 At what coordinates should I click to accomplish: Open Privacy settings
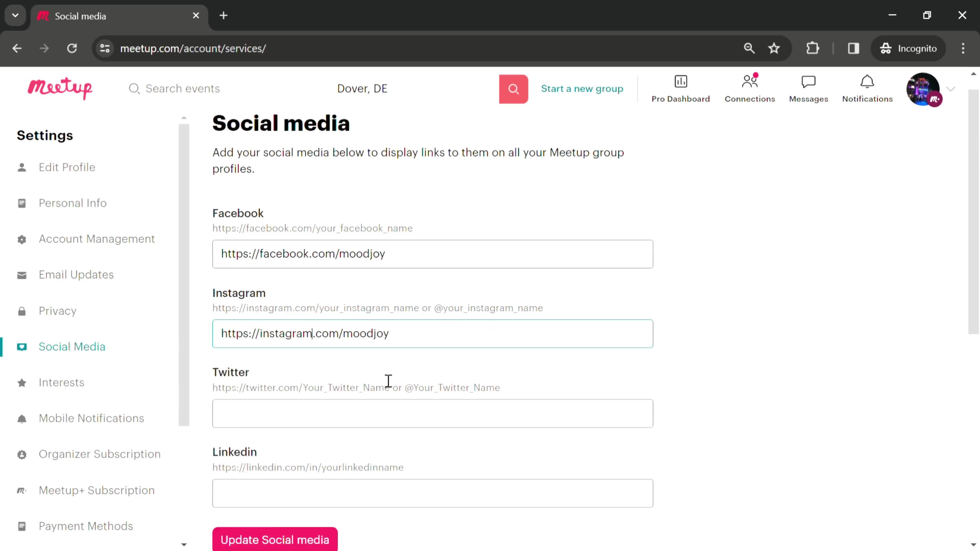(x=57, y=311)
